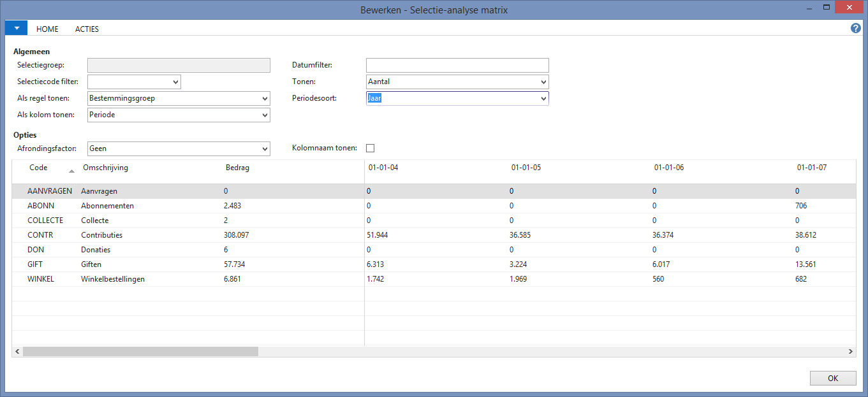
Task: Click the value 682 in WINKEL row
Action: tap(801, 279)
